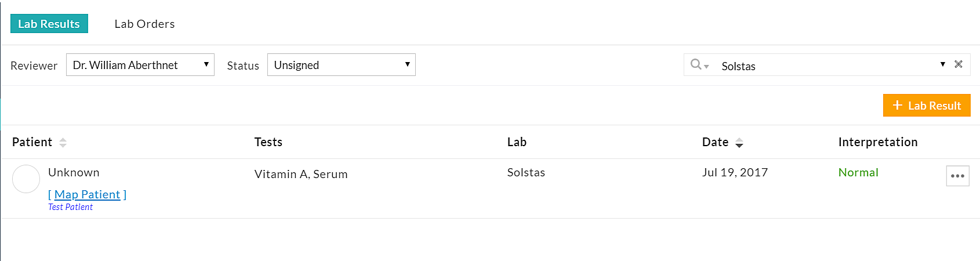Click the Jul 19, 2017 date cell
The image size is (980, 261).
click(735, 172)
